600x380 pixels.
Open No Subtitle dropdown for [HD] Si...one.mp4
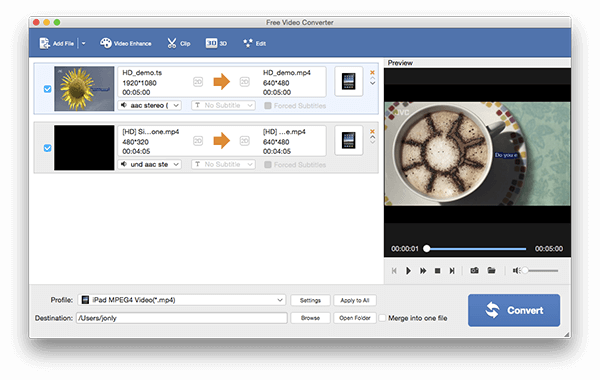point(223,164)
